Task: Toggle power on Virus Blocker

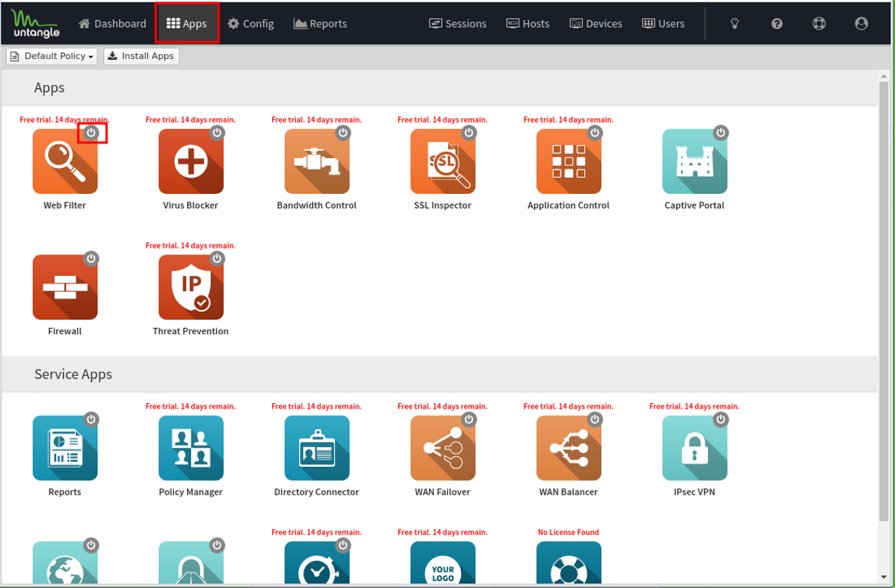Action: coord(217,133)
